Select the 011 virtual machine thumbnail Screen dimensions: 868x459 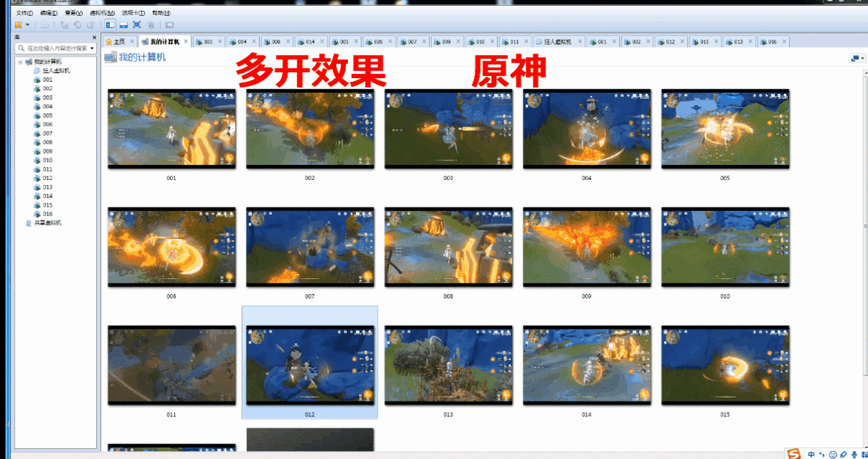click(171, 365)
